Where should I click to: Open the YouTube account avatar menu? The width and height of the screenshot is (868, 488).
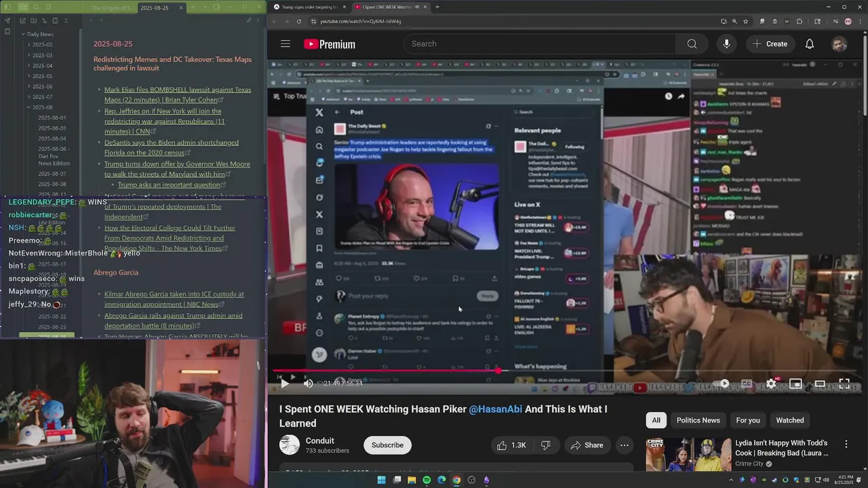(840, 44)
